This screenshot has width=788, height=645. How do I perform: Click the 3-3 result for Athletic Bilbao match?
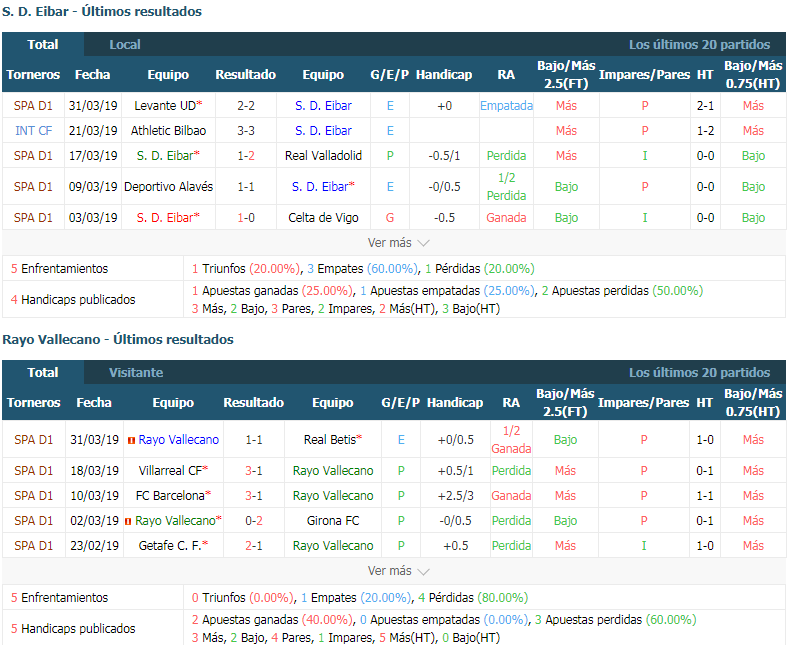(246, 131)
